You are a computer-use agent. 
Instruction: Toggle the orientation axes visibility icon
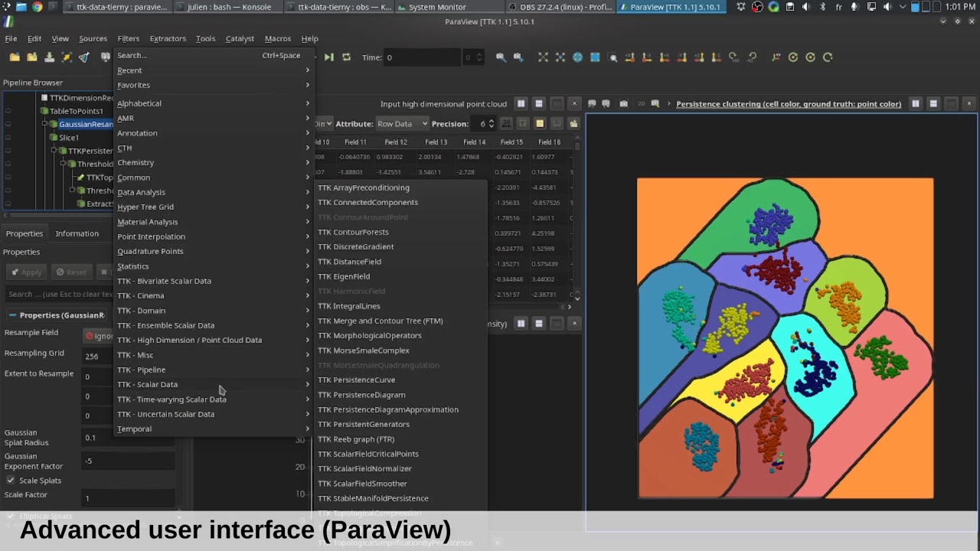point(776,57)
